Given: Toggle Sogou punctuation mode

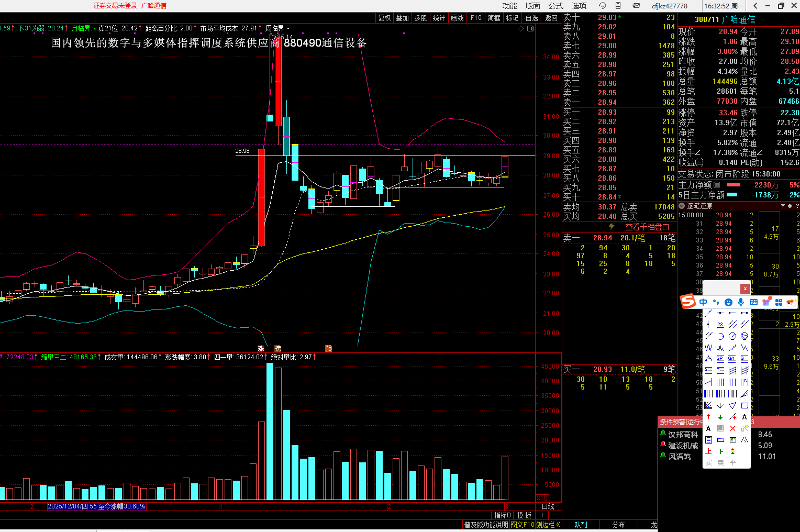Looking at the screenshot, I should (x=716, y=302).
